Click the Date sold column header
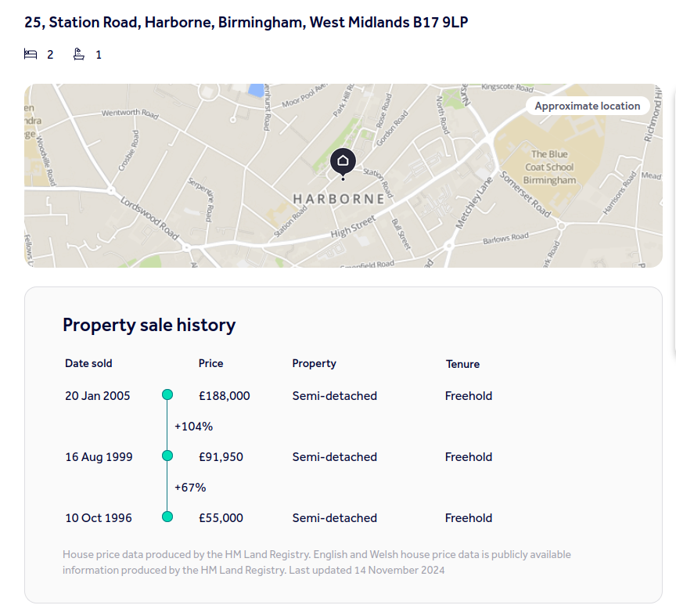Image resolution: width=676 pixels, height=616 pixels. 88,363
